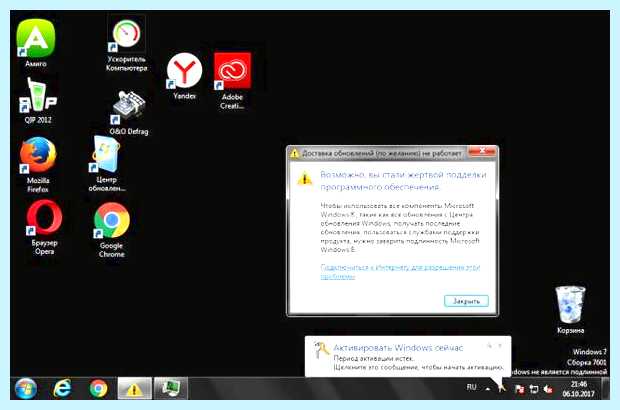Click the dialog title Доставка обновлений

pyautogui.click(x=382, y=153)
